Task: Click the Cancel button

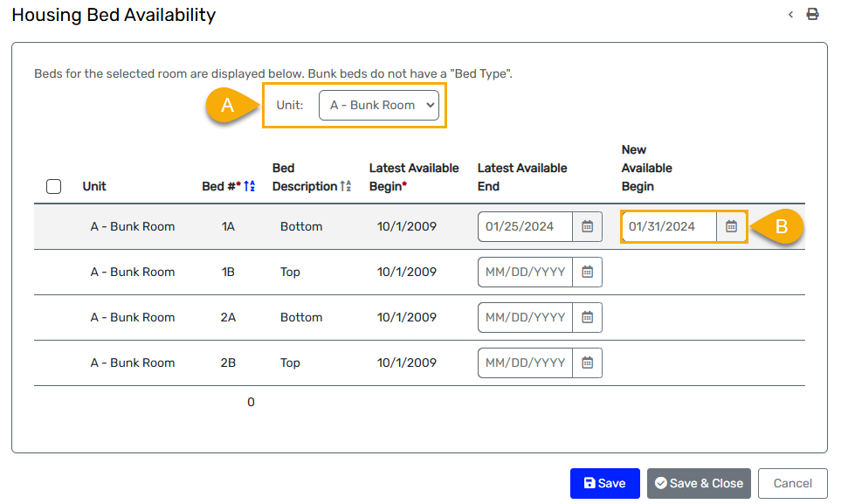Action: 793,483
